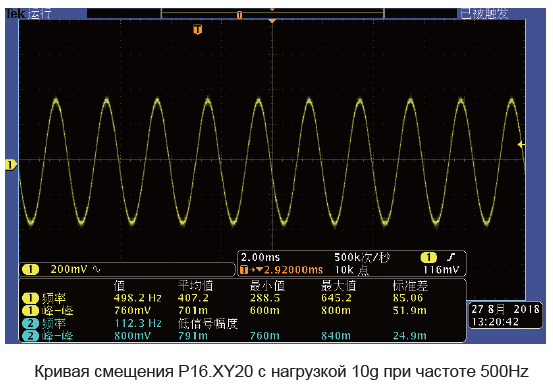Image resolution: width=553 pixels, height=385 pixels.
Task: Click the 116mV trigger level readout
Action: point(441,270)
